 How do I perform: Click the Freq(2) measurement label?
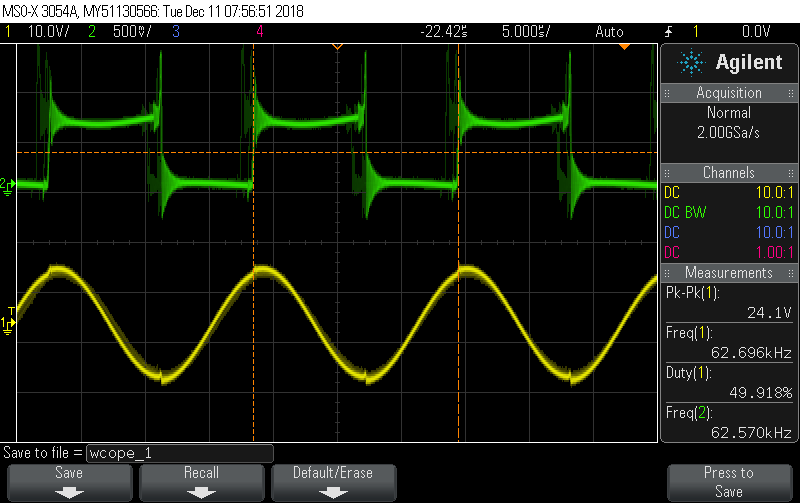click(689, 413)
